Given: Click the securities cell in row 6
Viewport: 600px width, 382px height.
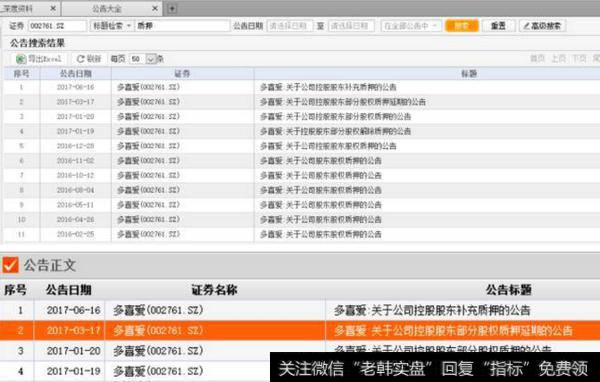Looking at the screenshot, I should (x=148, y=160).
